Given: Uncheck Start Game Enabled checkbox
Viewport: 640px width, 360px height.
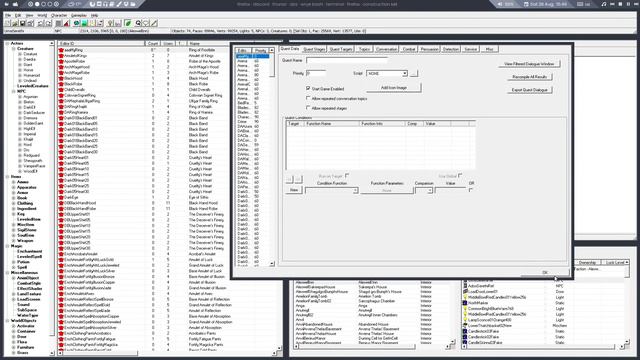Looking at the screenshot, I should pyautogui.click(x=308, y=88).
